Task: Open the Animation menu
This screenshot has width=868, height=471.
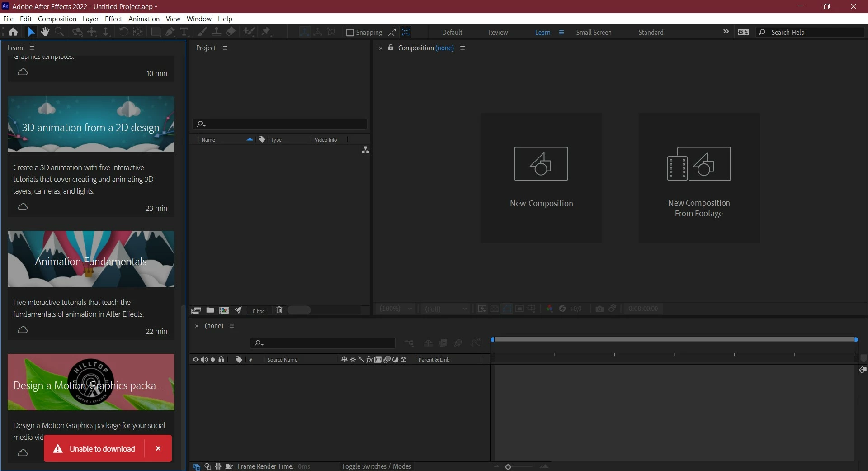Action: (x=144, y=19)
